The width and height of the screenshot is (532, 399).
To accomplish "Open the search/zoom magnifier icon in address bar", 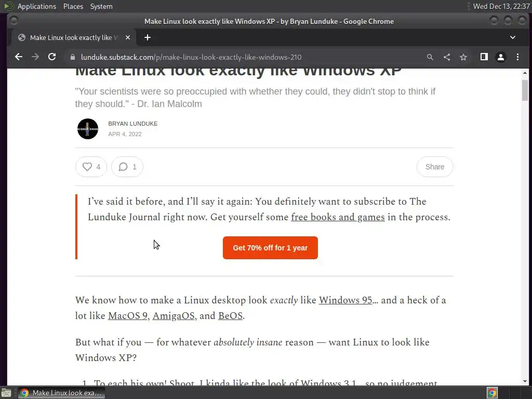I will click(x=430, y=57).
